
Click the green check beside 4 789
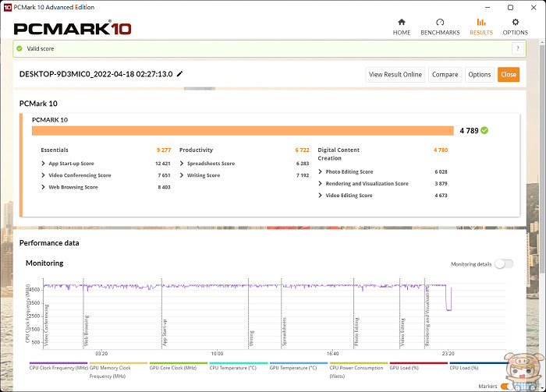[484, 130]
